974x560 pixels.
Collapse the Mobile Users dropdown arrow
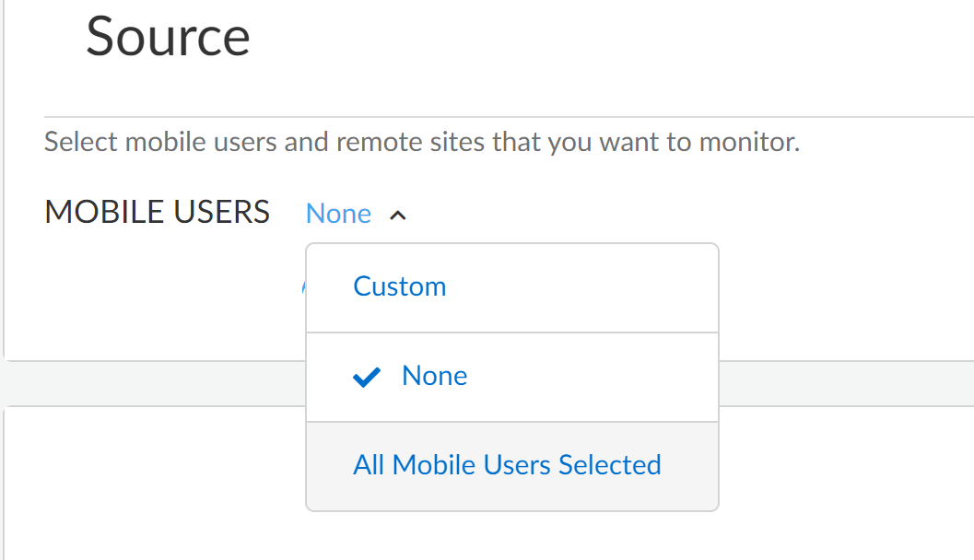click(398, 215)
